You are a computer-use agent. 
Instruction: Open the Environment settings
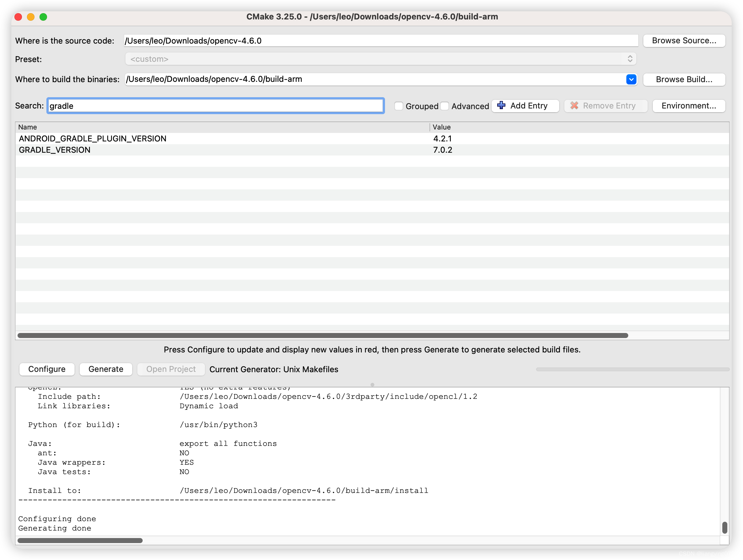pyautogui.click(x=688, y=106)
